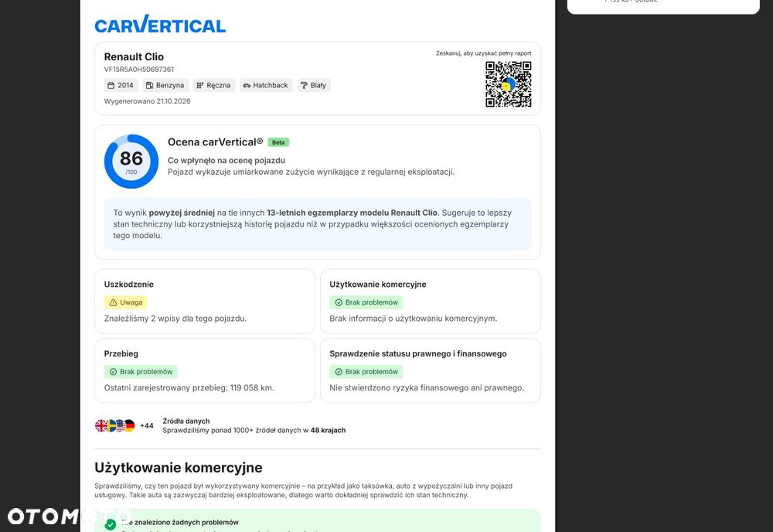Click the check icon in the Przebieg card
The image size is (773, 532).
[x=113, y=372]
